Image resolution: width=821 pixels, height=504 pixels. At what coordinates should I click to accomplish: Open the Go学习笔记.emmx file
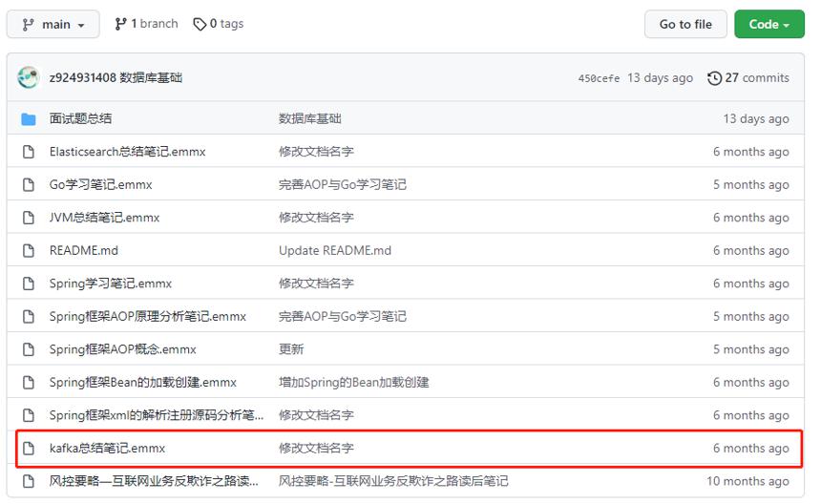pyautogui.click(x=101, y=185)
